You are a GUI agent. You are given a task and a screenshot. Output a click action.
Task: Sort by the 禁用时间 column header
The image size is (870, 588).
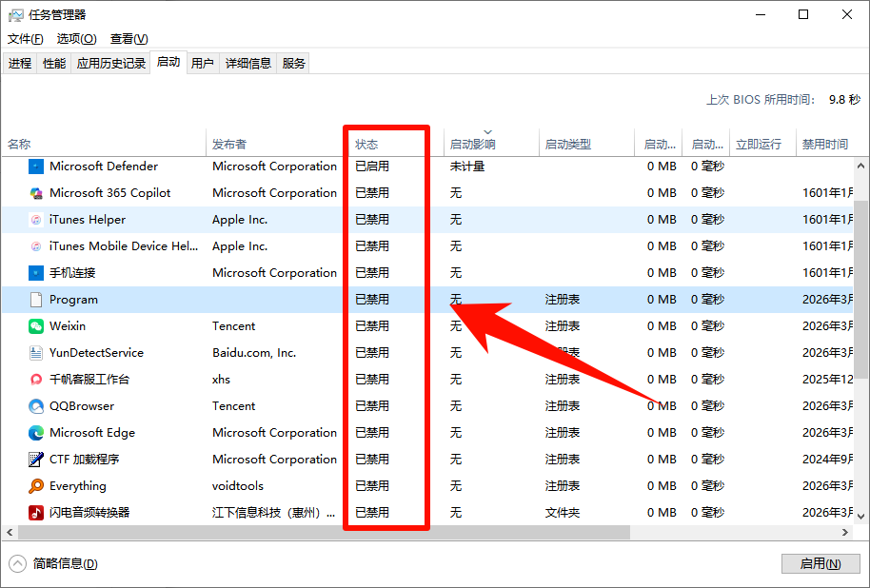[x=824, y=145]
